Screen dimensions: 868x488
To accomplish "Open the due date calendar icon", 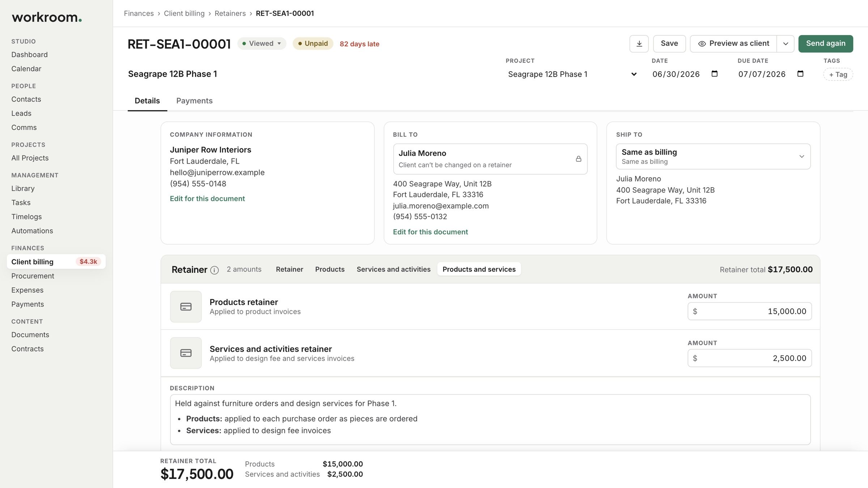I will tap(800, 74).
